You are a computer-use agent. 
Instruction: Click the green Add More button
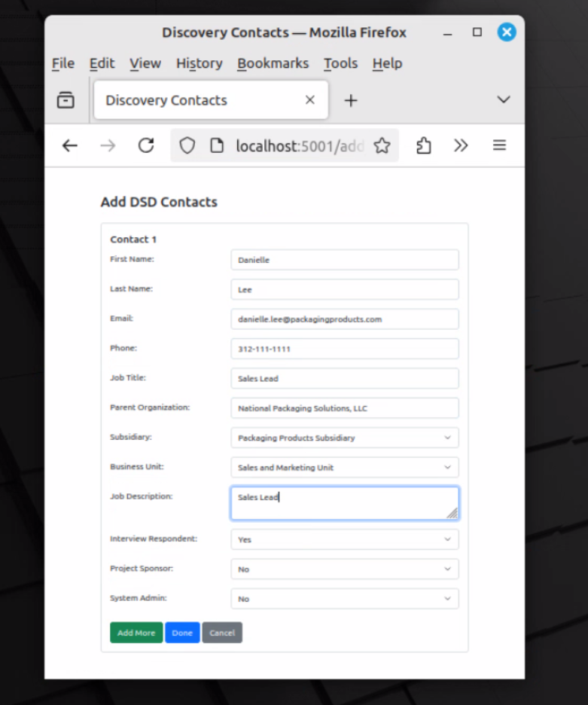click(136, 633)
